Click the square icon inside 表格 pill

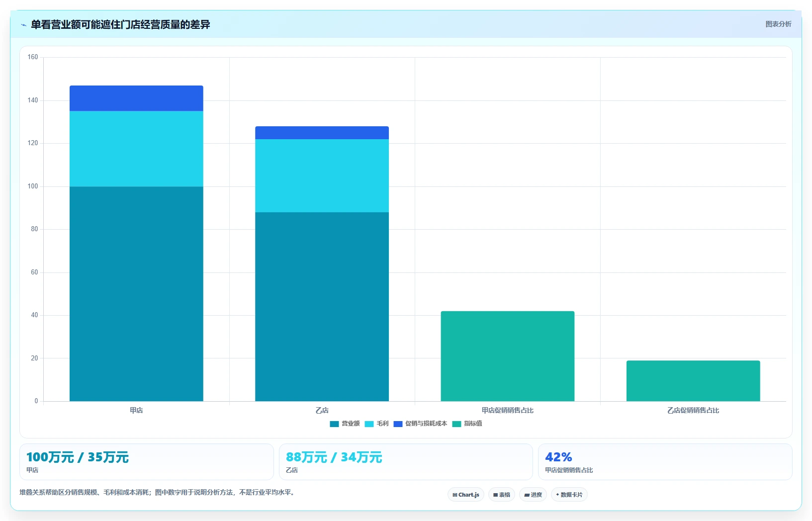495,495
